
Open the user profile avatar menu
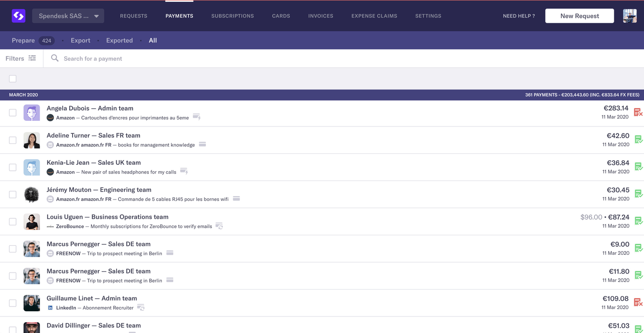(629, 16)
